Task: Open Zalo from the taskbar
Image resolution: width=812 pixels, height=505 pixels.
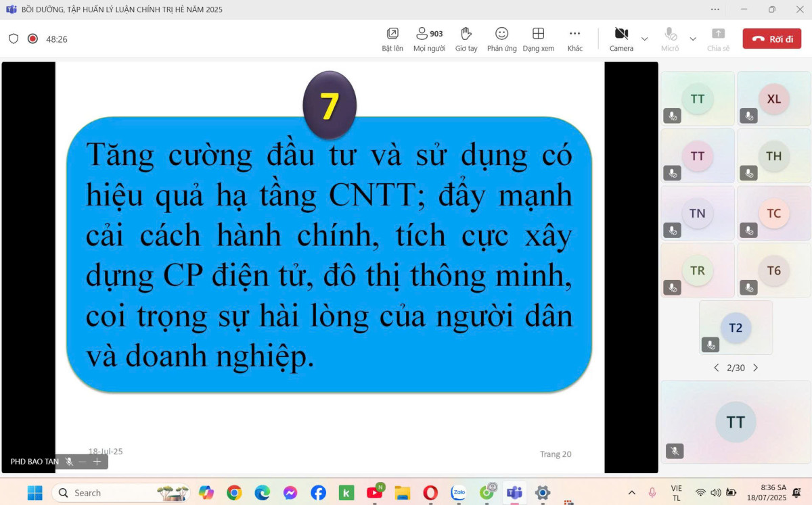Action: (459, 493)
